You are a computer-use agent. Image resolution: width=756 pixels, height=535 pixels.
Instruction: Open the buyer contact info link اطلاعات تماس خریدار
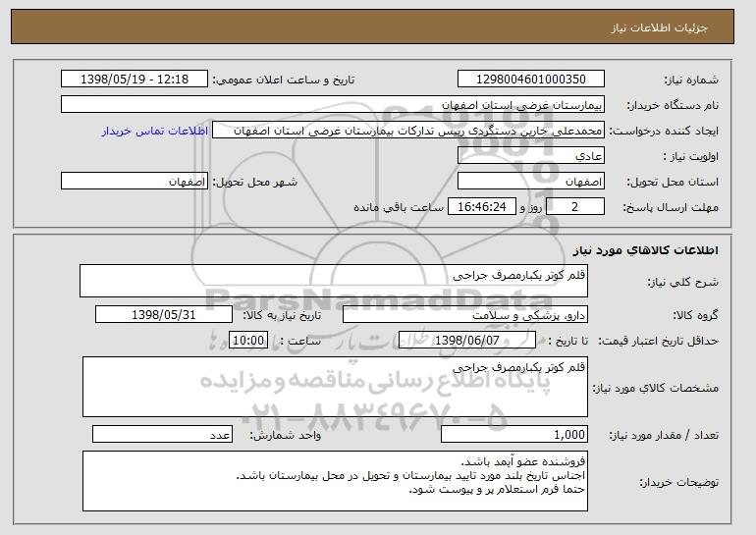coord(155,131)
